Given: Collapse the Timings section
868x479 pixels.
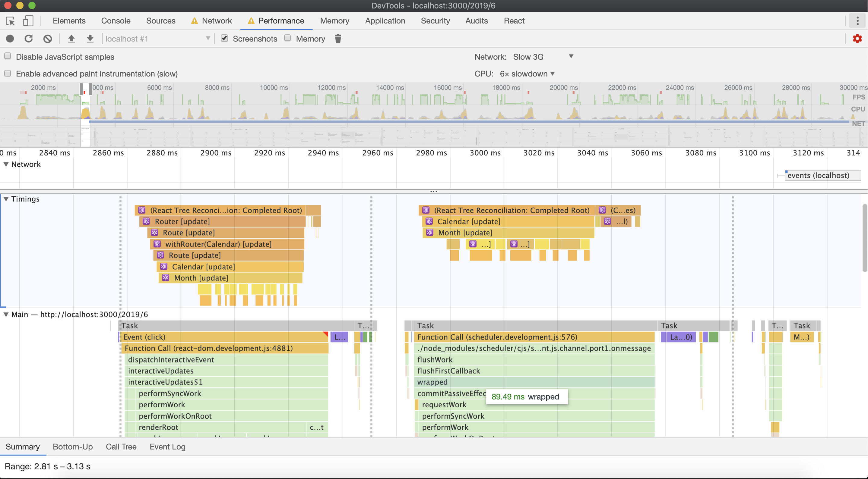Looking at the screenshot, I should (6, 199).
